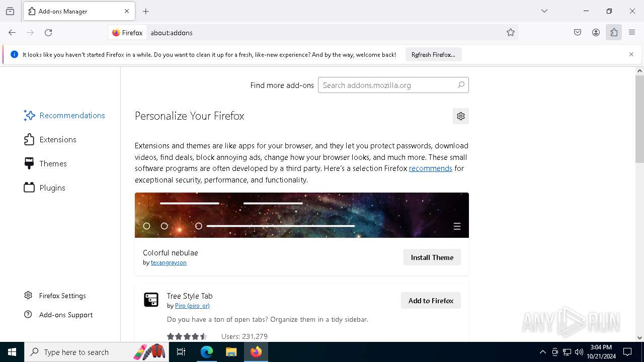Screen dimensions: 644x362
Task: Close the Add-ons Manager tab
Action: pyautogui.click(x=127, y=11)
